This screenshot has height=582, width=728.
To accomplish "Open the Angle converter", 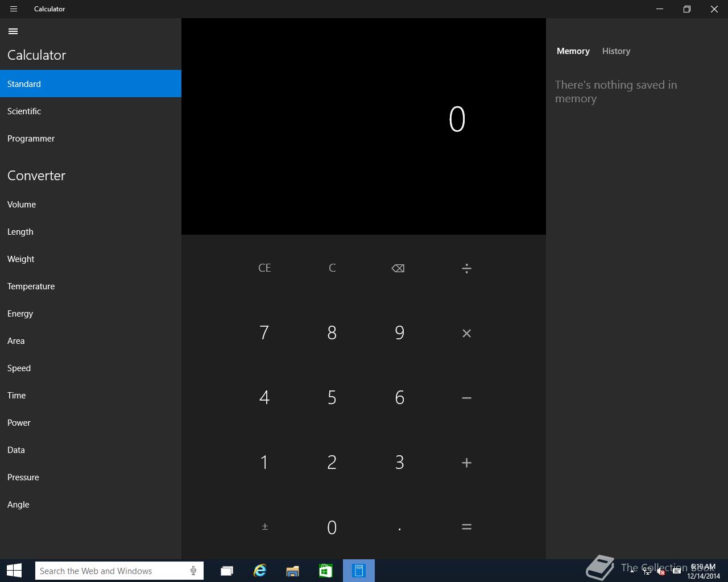I will pos(90,504).
